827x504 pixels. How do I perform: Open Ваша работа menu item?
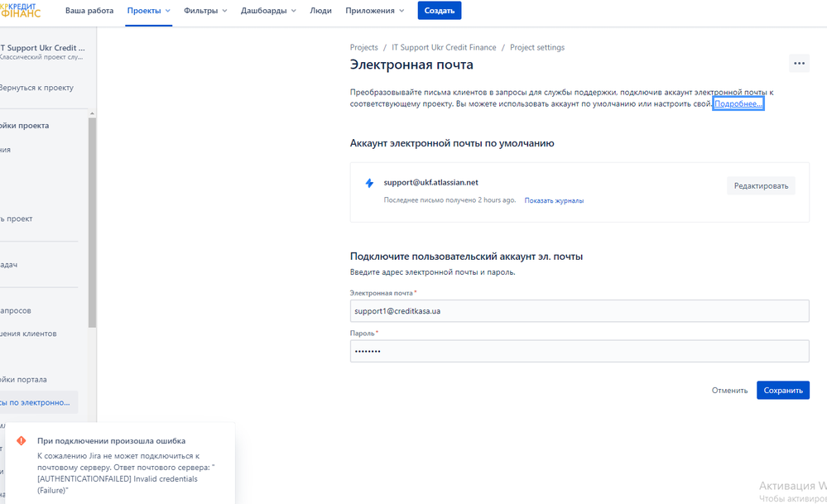pyautogui.click(x=89, y=11)
